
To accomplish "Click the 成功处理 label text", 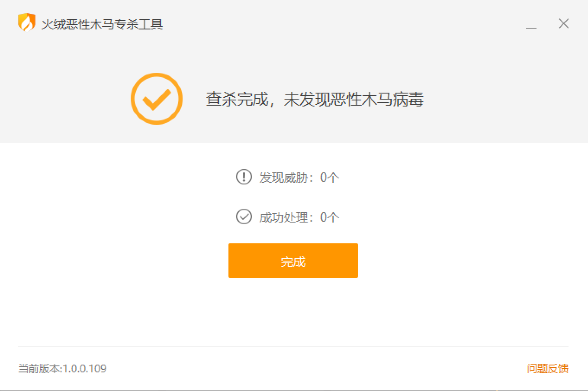I will tap(283, 217).
